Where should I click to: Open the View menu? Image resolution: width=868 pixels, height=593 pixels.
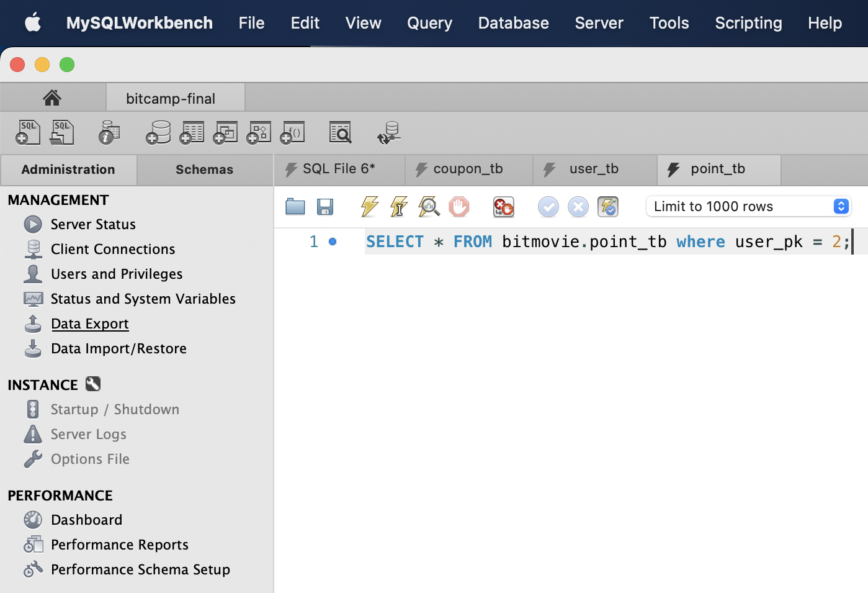(363, 23)
